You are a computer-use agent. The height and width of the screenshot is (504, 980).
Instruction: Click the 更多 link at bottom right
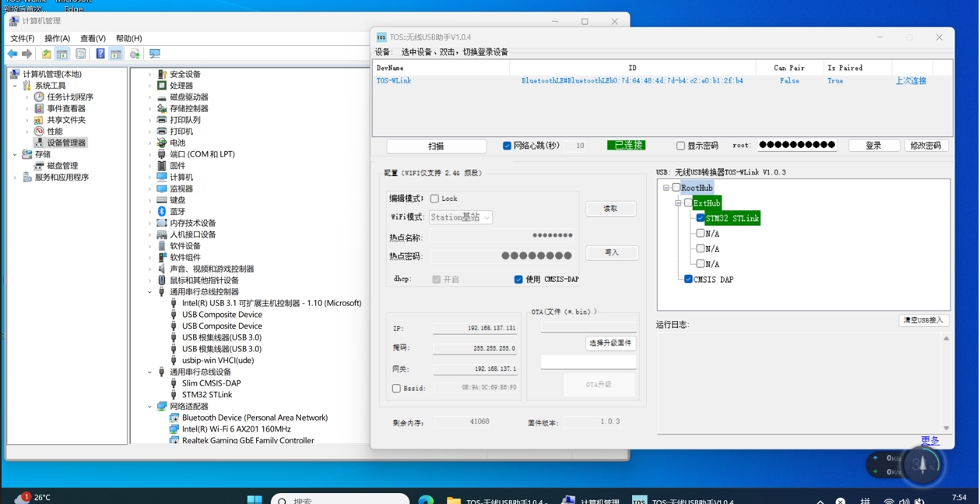[930, 441]
